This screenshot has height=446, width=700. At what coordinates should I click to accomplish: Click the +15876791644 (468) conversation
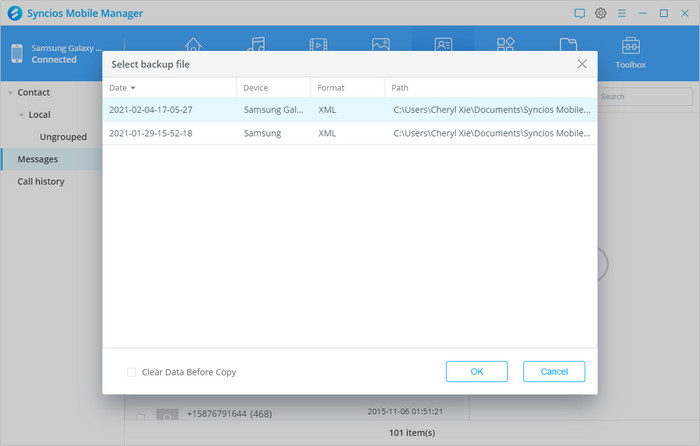tap(229, 414)
